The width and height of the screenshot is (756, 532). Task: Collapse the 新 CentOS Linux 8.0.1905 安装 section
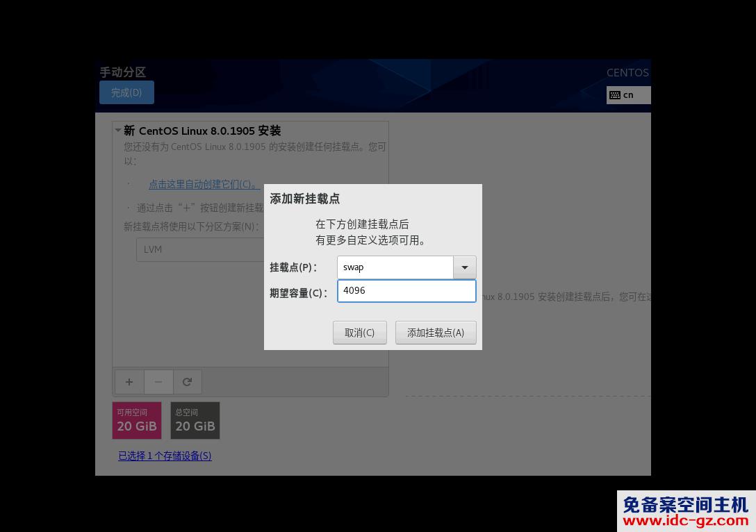pyautogui.click(x=118, y=131)
